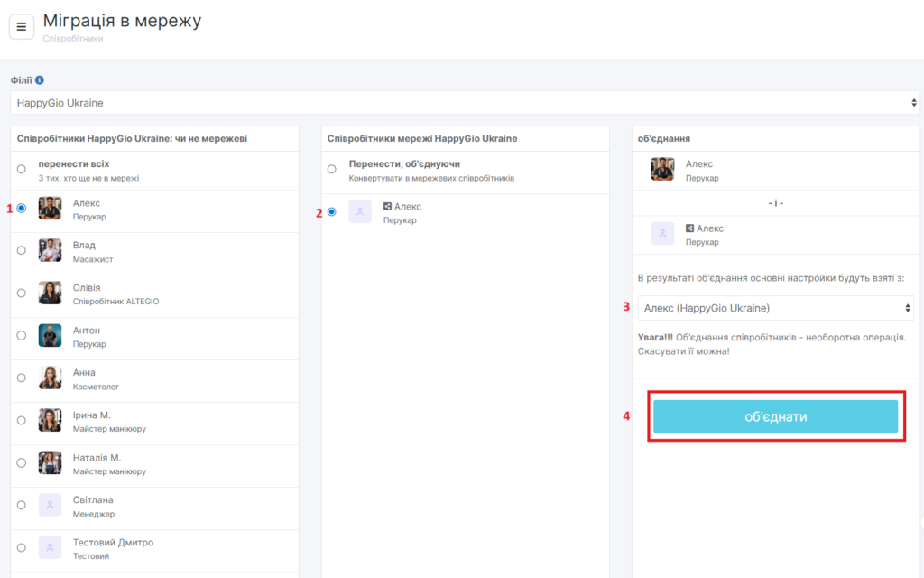Click the network share icon beside Алекс in the middle column
The image size is (924, 578).
tap(387, 207)
